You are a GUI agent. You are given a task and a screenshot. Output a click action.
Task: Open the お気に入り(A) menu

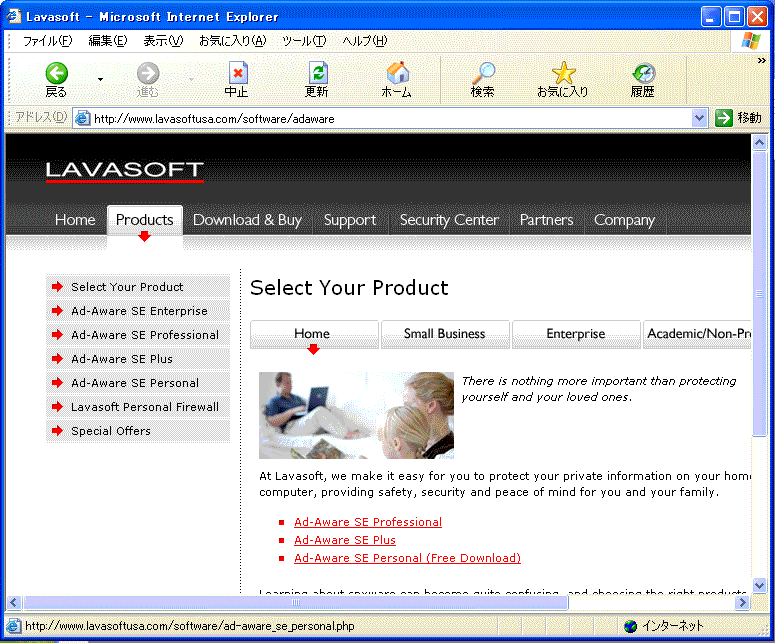[232, 41]
